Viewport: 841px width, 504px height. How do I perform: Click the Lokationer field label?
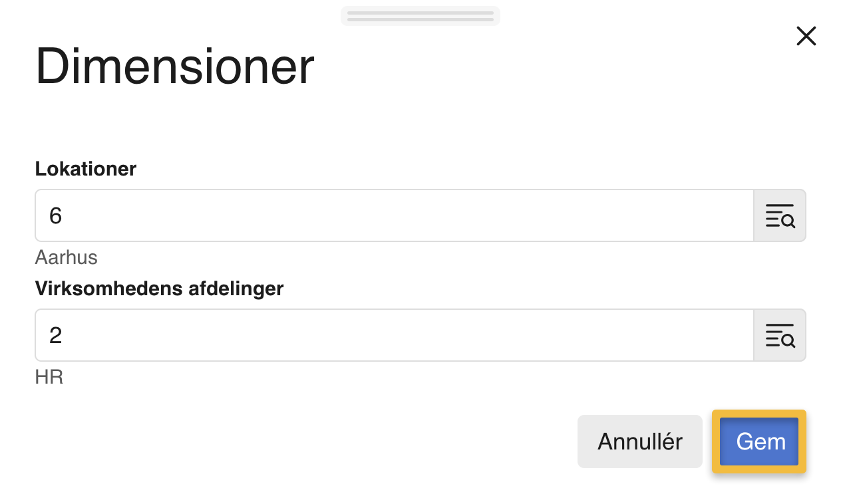coord(85,169)
